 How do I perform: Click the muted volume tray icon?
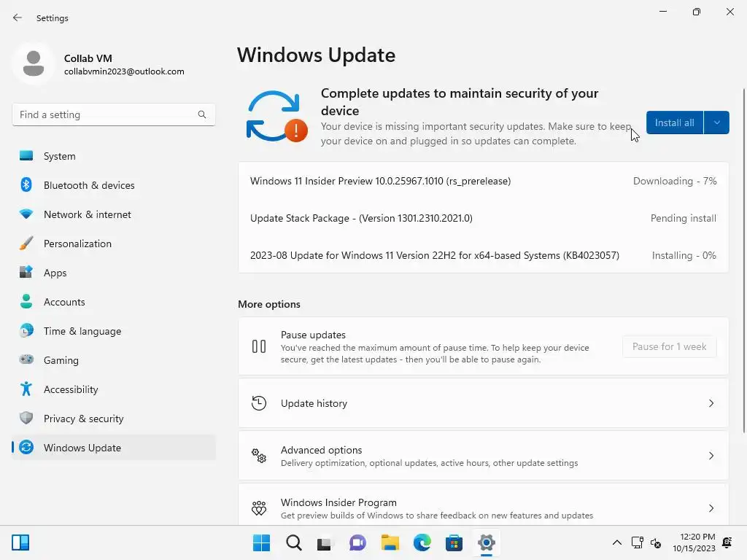pyautogui.click(x=656, y=542)
